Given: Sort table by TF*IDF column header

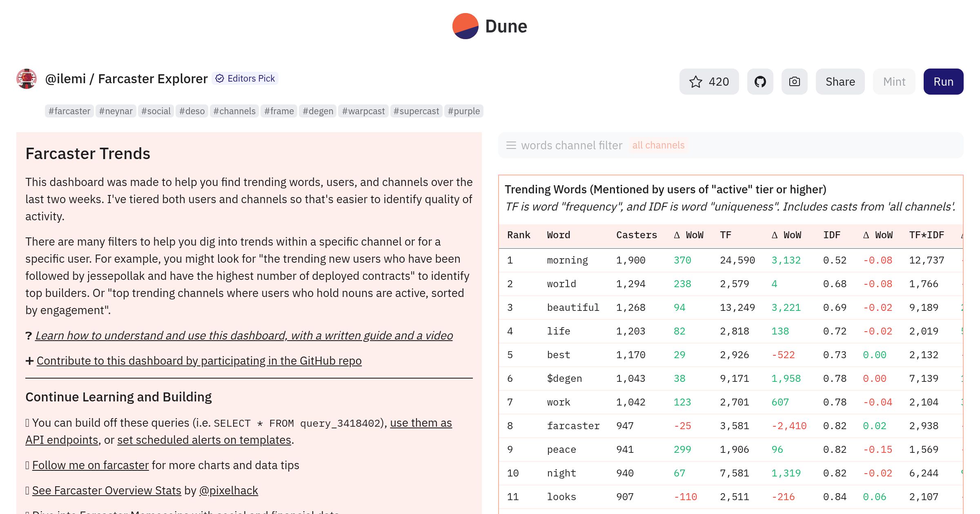Looking at the screenshot, I should click(x=926, y=235).
